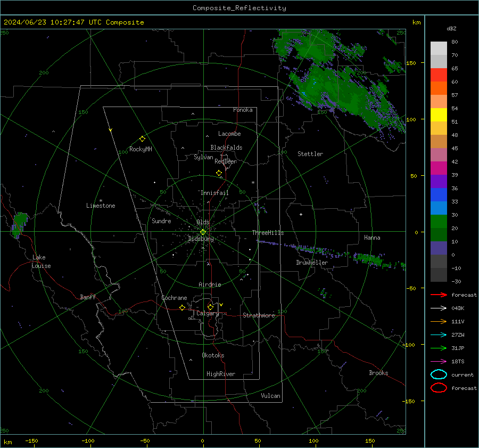This screenshot has height=448, width=479.
Task: Click the green 31JP arrow in legend
Action: (439, 348)
